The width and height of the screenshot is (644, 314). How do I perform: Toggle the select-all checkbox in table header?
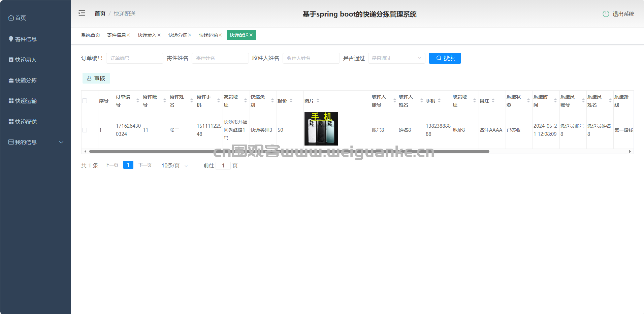coord(85,101)
